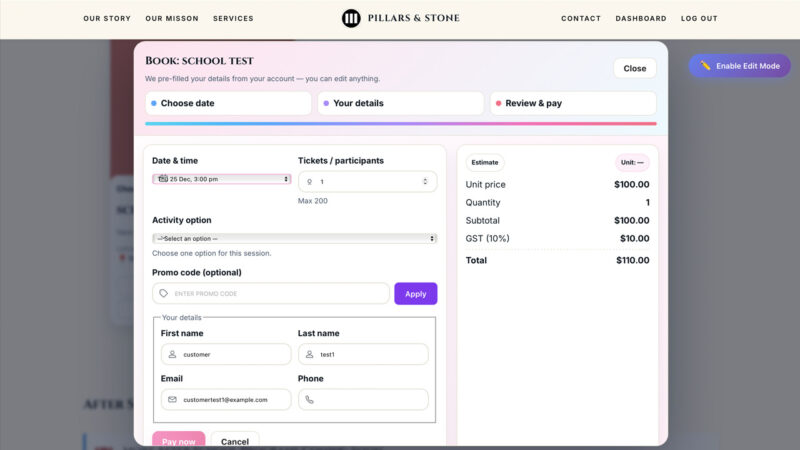Apply the promo code
This screenshot has height=450, width=800.
[415, 294]
